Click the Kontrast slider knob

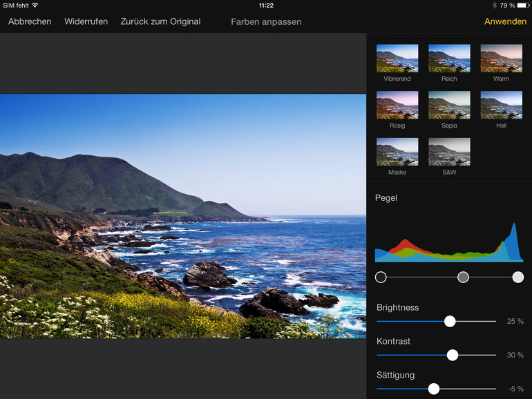click(x=453, y=355)
